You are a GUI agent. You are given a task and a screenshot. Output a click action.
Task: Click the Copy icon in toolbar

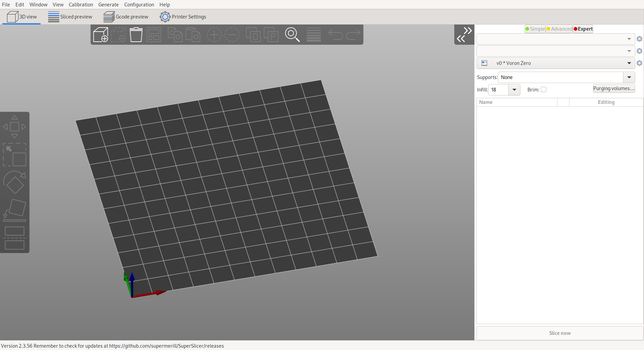pyautogui.click(x=175, y=35)
